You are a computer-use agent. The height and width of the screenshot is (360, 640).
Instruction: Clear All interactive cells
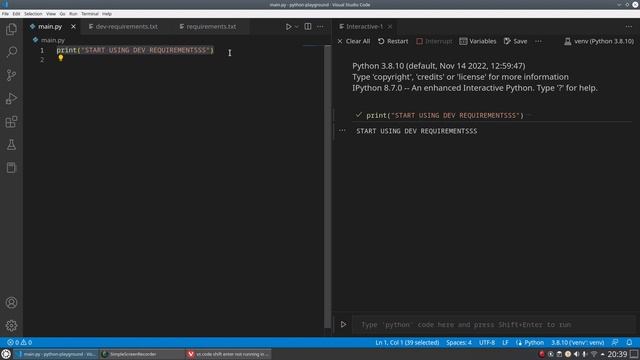click(354, 41)
